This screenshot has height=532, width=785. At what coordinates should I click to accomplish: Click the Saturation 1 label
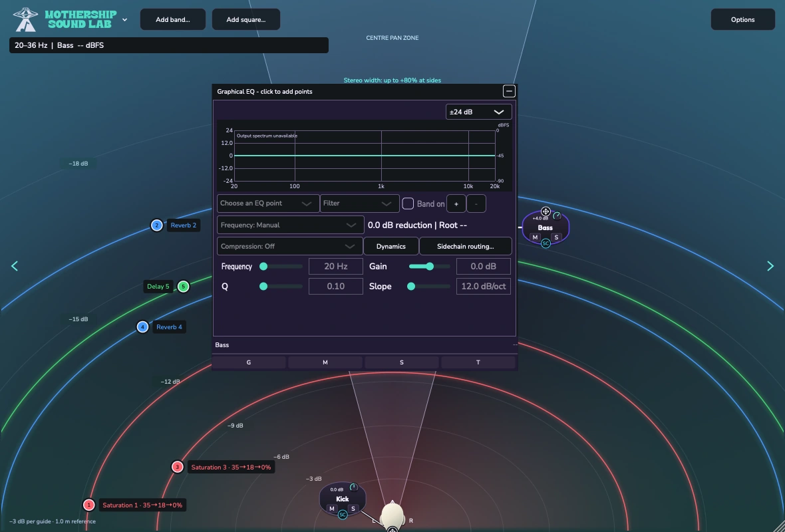(x=142, y=505)
